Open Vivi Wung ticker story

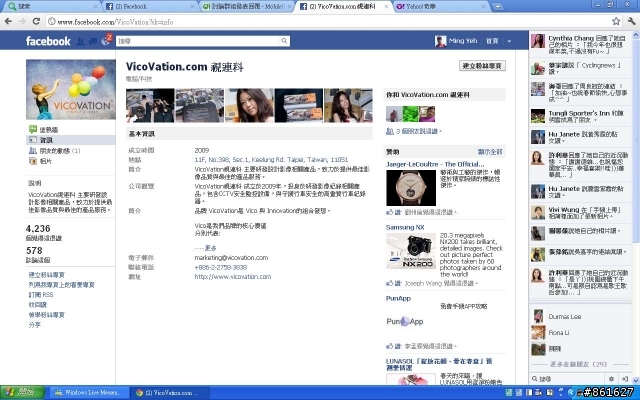580,213
